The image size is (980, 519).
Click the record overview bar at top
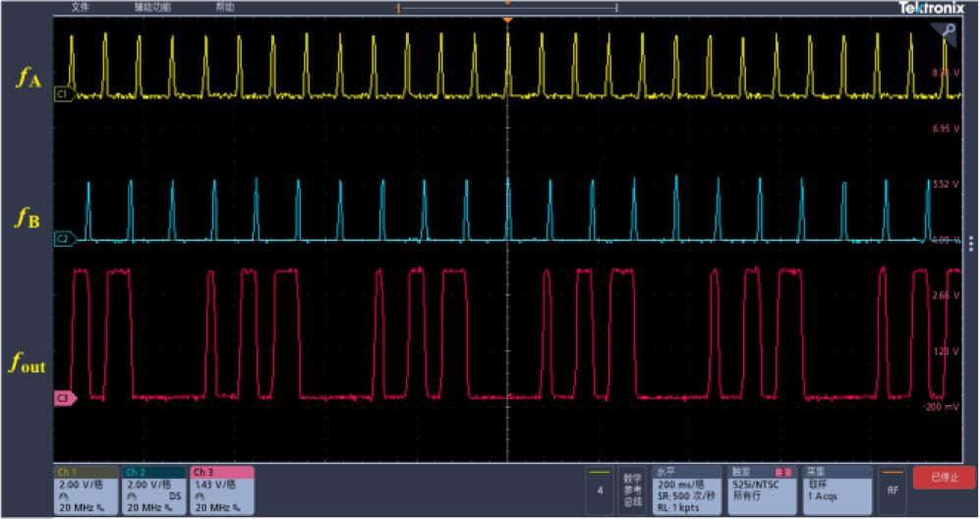[x=507, y=8]
